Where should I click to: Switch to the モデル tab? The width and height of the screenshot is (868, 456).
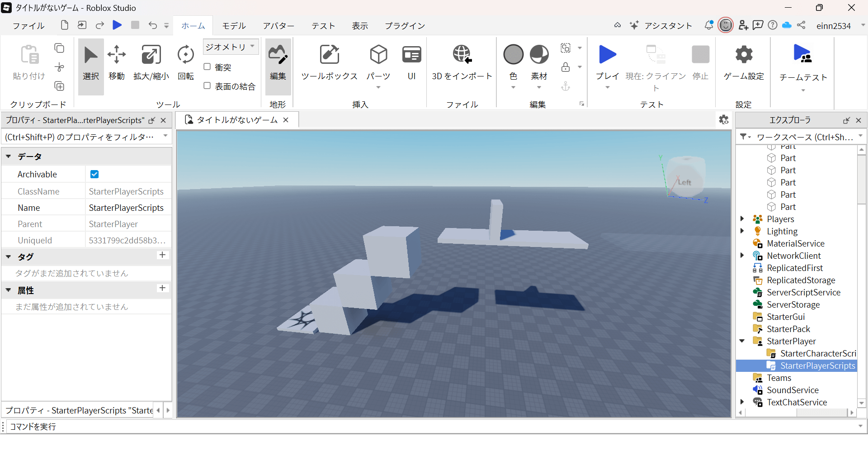tap(234, 26)
